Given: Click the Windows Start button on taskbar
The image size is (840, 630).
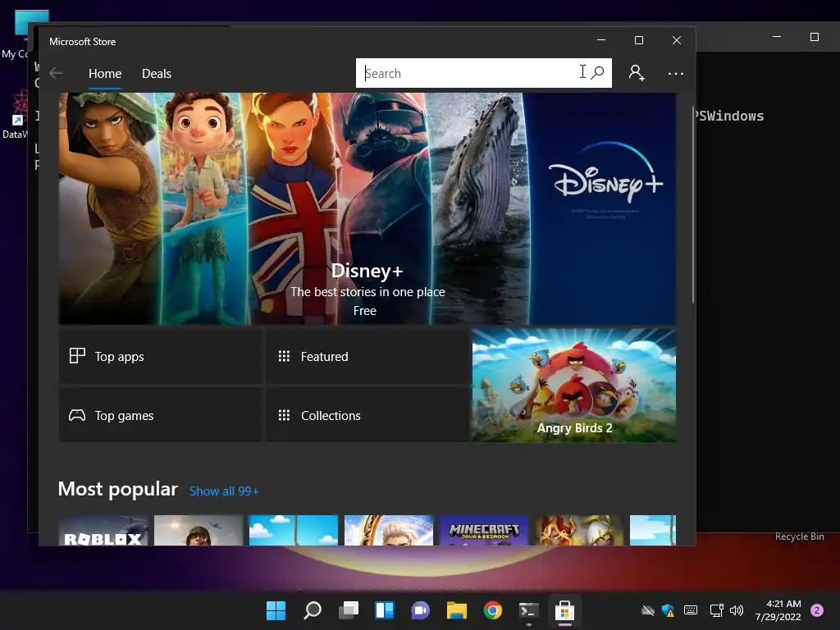Looking at the screenshot, I should point(276,610).
